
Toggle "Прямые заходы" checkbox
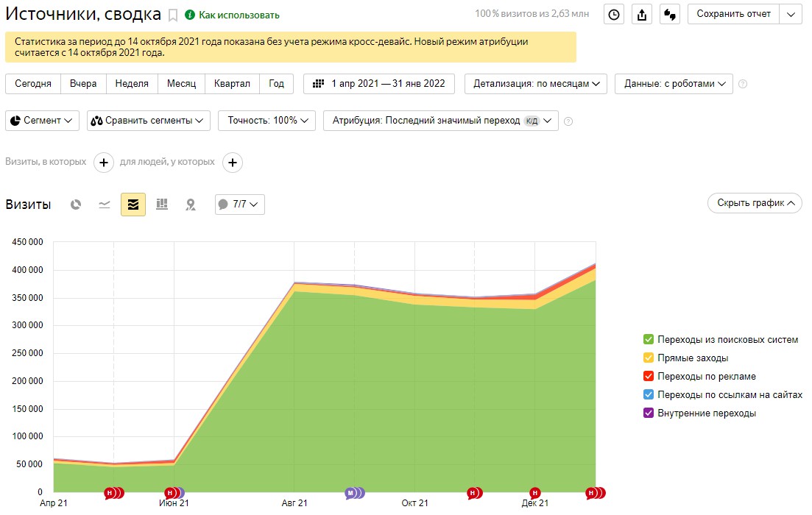(x=649, y=358)
